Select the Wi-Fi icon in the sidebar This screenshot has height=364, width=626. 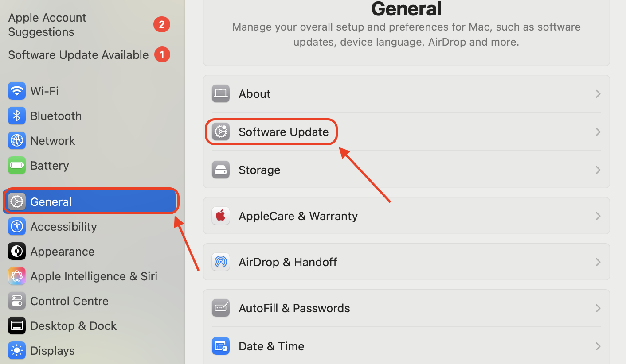tap(16, 91)
